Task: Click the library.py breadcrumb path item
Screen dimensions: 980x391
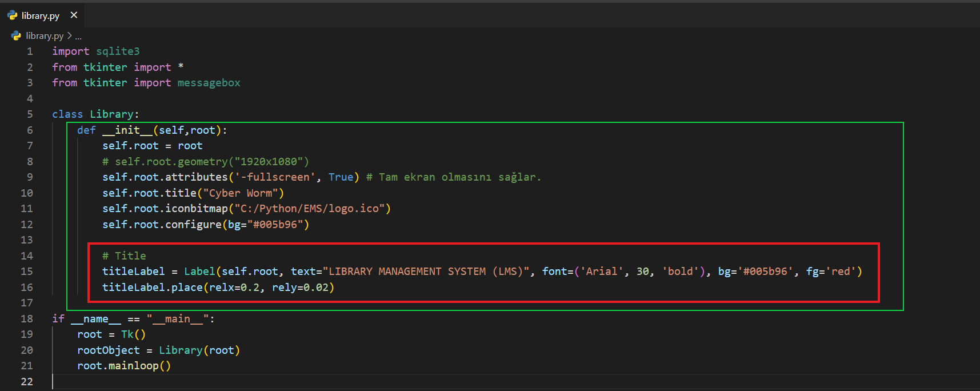Action: click(45, 35)
